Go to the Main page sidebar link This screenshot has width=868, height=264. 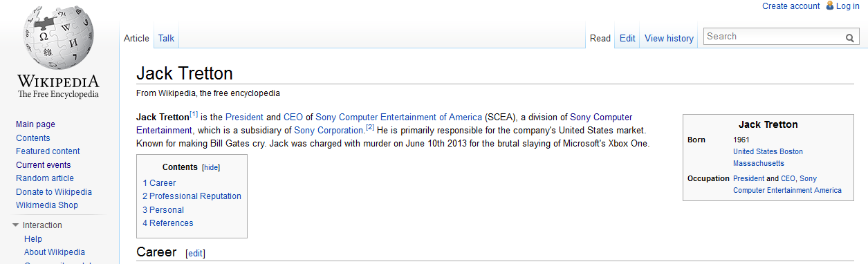35,124
